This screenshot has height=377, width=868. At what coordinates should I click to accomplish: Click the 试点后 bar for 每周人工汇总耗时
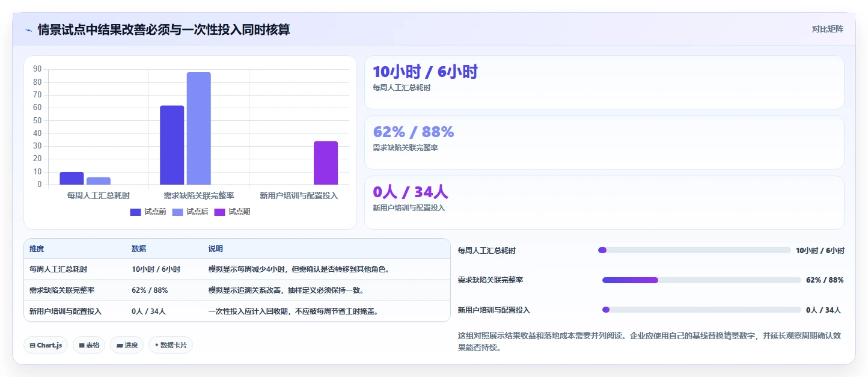(98, 181)
